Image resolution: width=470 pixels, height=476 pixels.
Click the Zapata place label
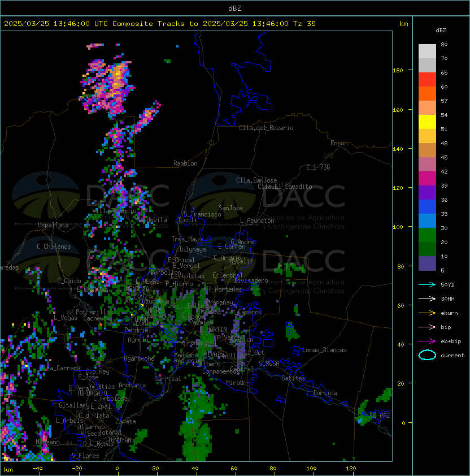pyautogui.click(x=125, y=421)
